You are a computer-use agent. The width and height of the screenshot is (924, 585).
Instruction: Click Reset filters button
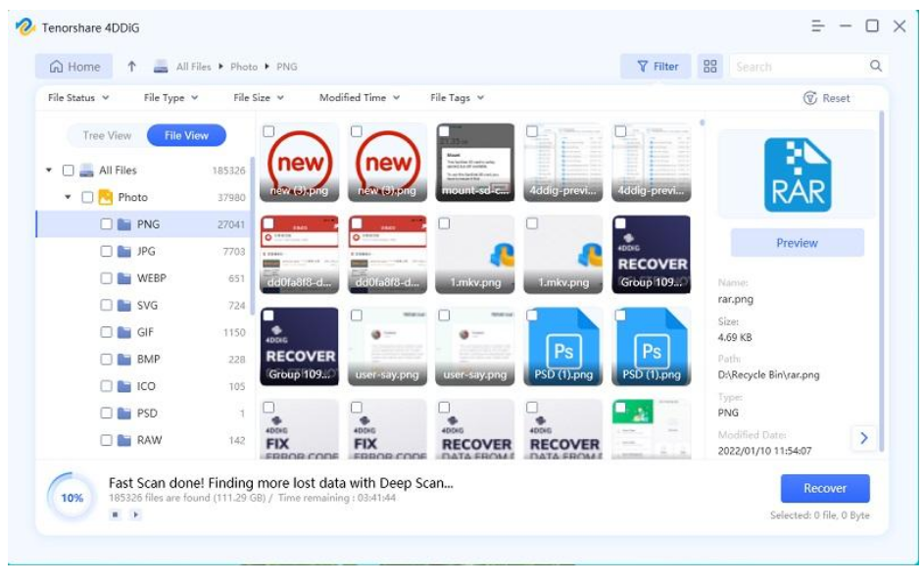(x=827, y=98)
